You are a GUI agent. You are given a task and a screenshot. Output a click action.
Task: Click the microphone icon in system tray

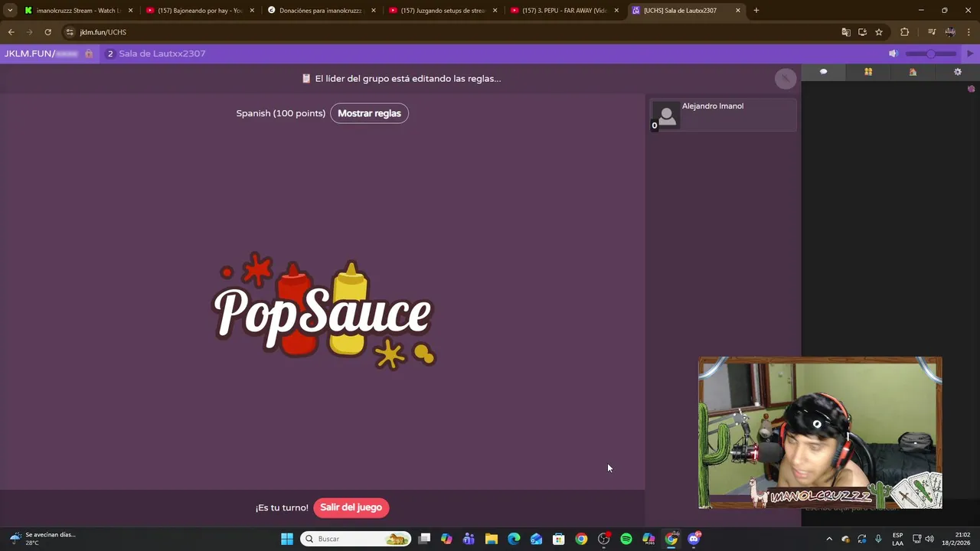(878, 539)
